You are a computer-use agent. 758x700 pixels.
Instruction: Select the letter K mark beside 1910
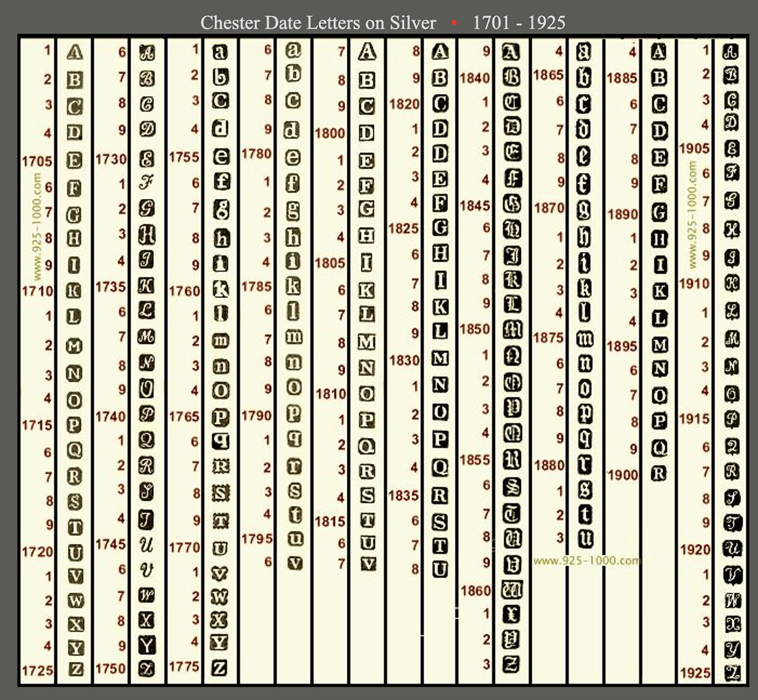pyautogui.click(x=732, y=283)
